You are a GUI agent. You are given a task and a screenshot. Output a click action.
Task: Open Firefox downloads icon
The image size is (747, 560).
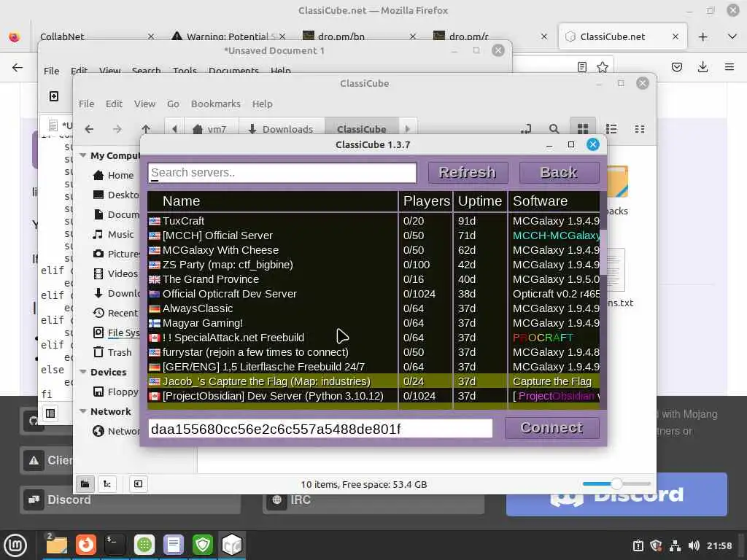click(703, 67)
